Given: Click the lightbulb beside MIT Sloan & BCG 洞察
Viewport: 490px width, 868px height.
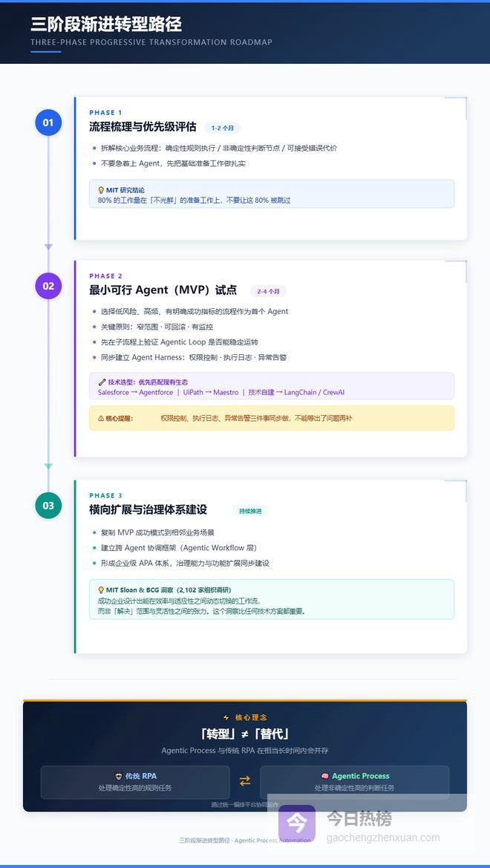Looking at the screenshot, I should [x=101, y=590].
